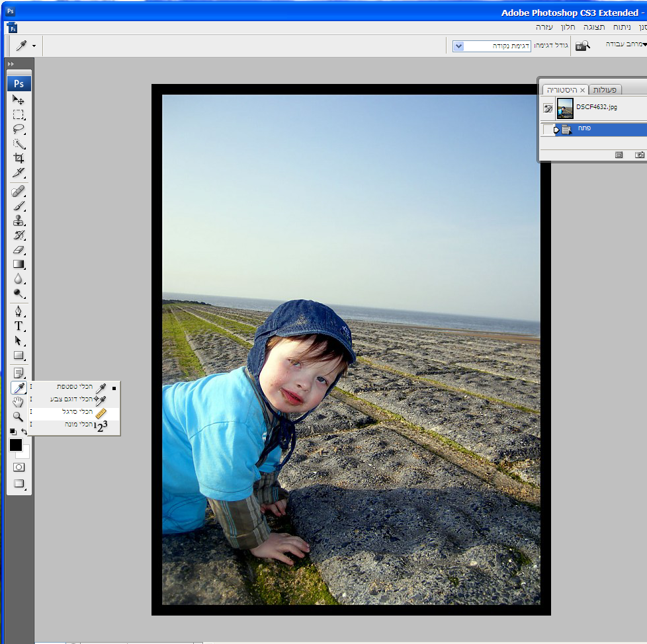647x644 pixels.
Task: Click the Ps logo atop the toolbox
Action: 19,84
